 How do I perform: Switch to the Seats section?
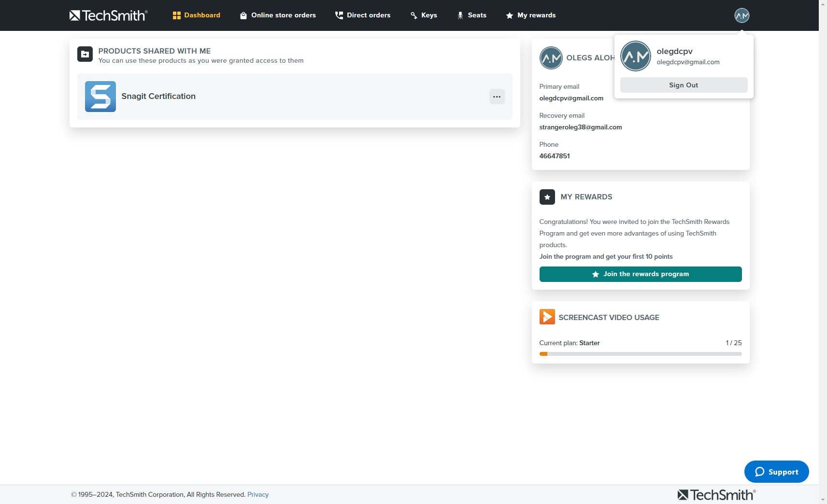[x=472, y=15]
